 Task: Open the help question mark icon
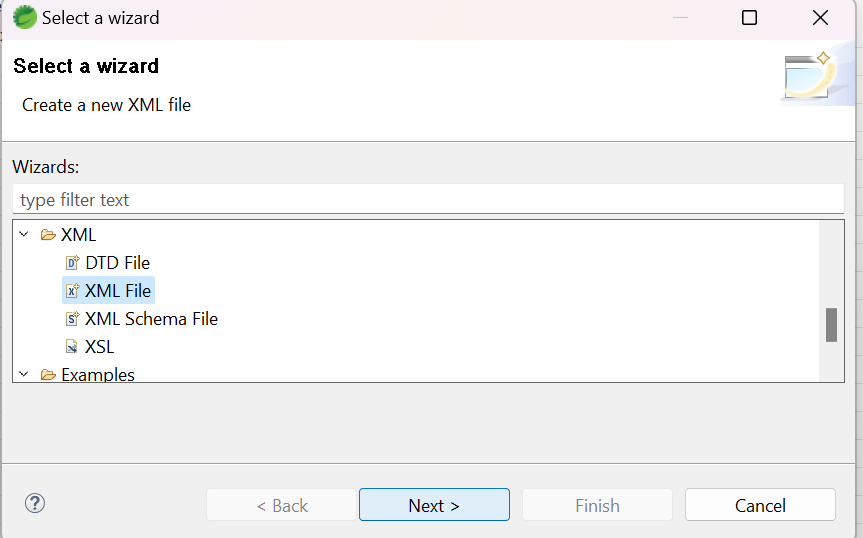[x=35, y=503]
